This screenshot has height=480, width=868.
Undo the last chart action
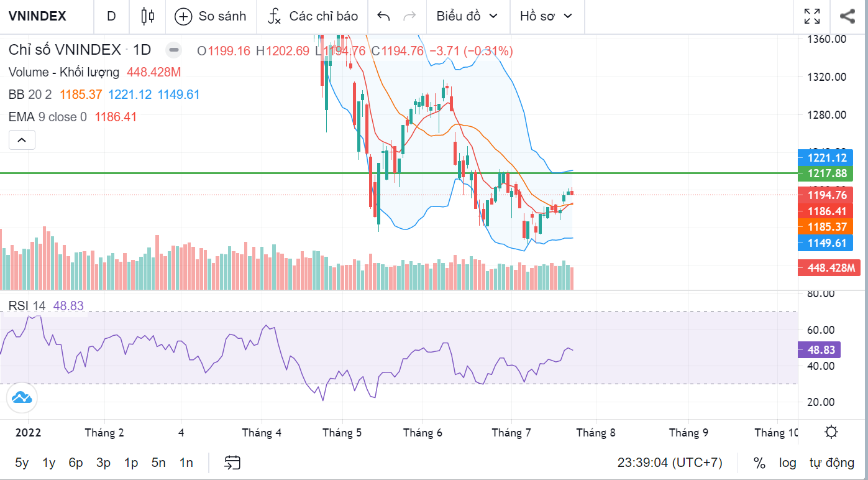tap(384, 16)
